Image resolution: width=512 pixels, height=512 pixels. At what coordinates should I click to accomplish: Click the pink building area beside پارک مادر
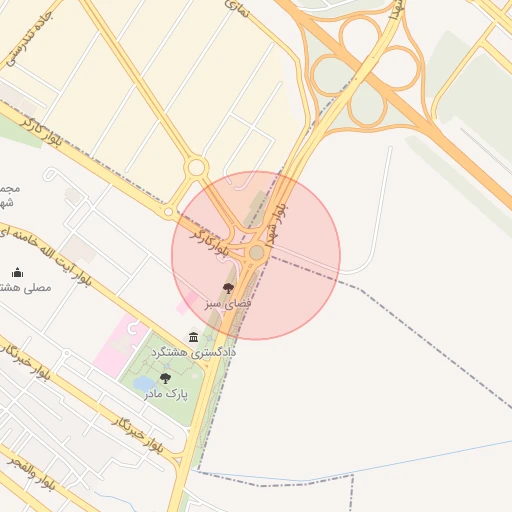tap(121, 345)
